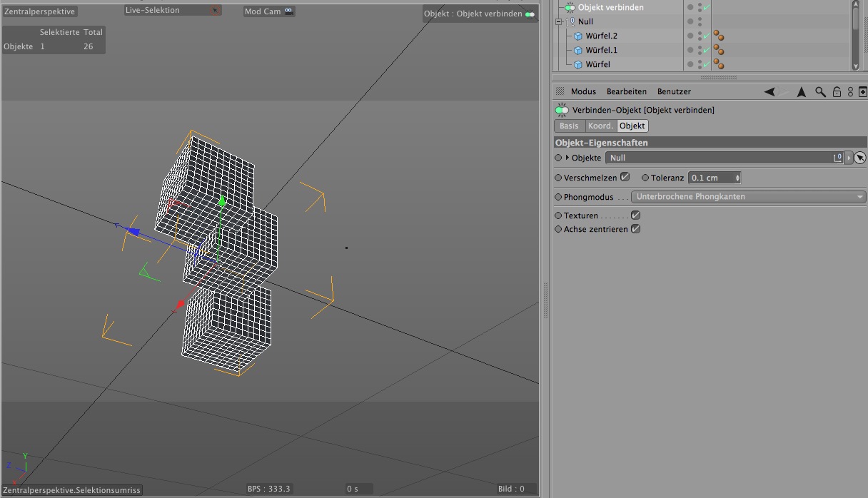Open the Phongmodus dropdown
Image resolution: width=868 pixels, height=498 pixels.
(748, 196)
